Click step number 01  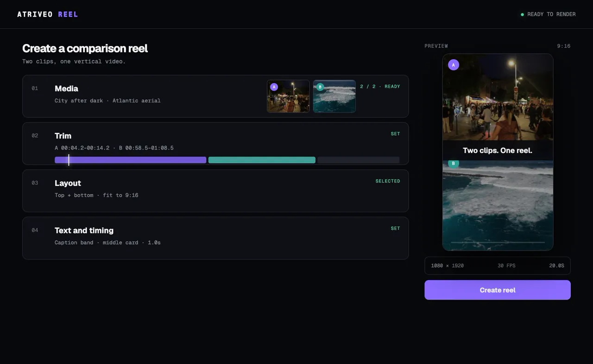click(35, 88)
